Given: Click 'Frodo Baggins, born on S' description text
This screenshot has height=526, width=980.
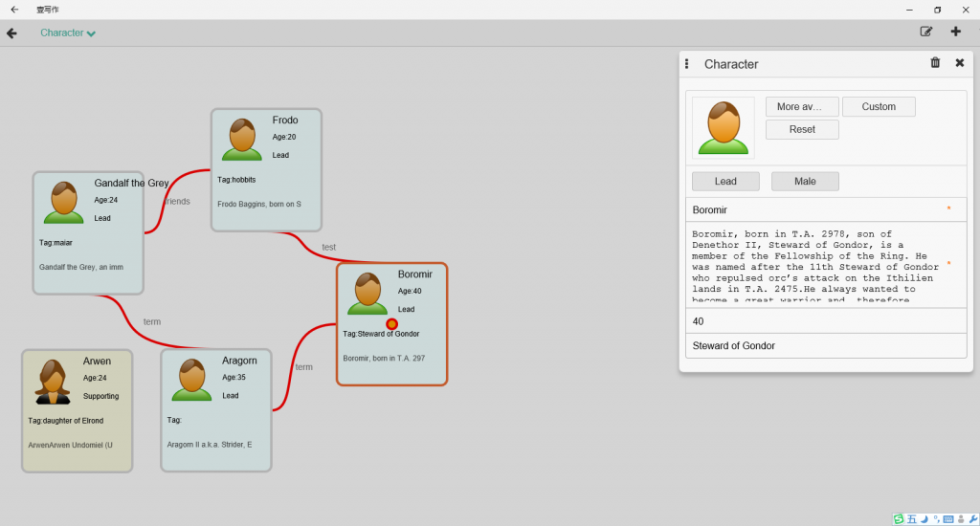Looking at the screenshot, I should [259, 204].
